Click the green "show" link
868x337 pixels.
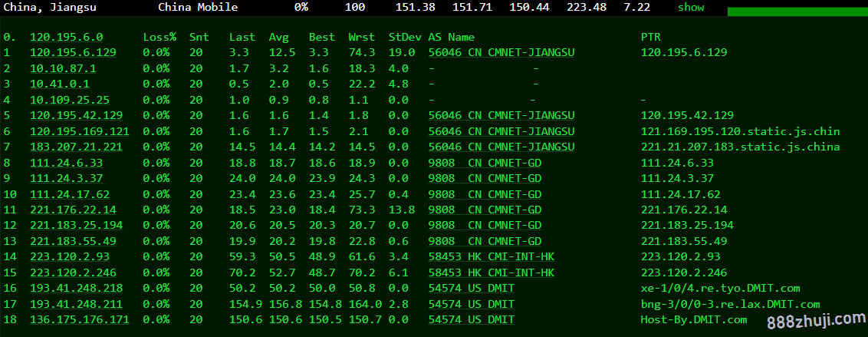(x=691, y=7)
